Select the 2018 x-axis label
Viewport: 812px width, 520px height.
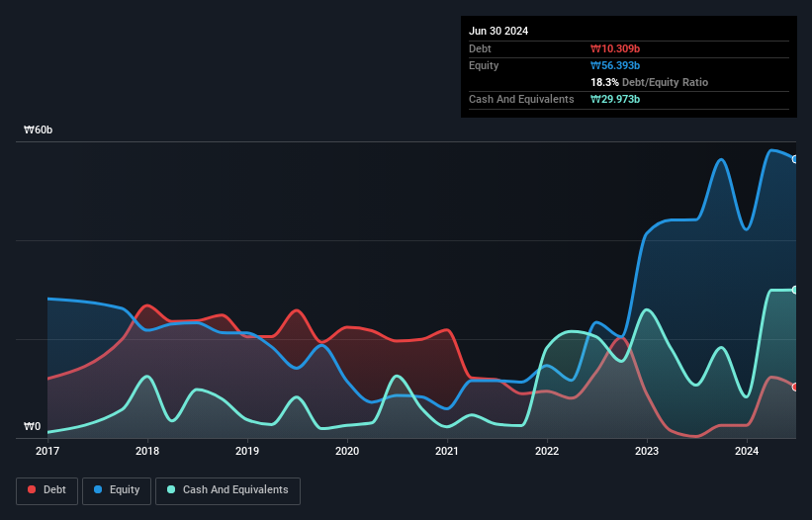147,451
